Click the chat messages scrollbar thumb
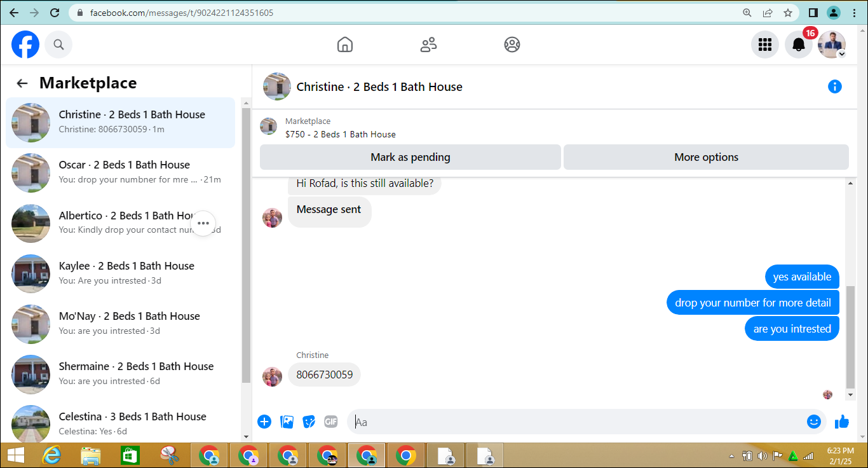This screenshot has width=868, height=468. pos(851,337)
